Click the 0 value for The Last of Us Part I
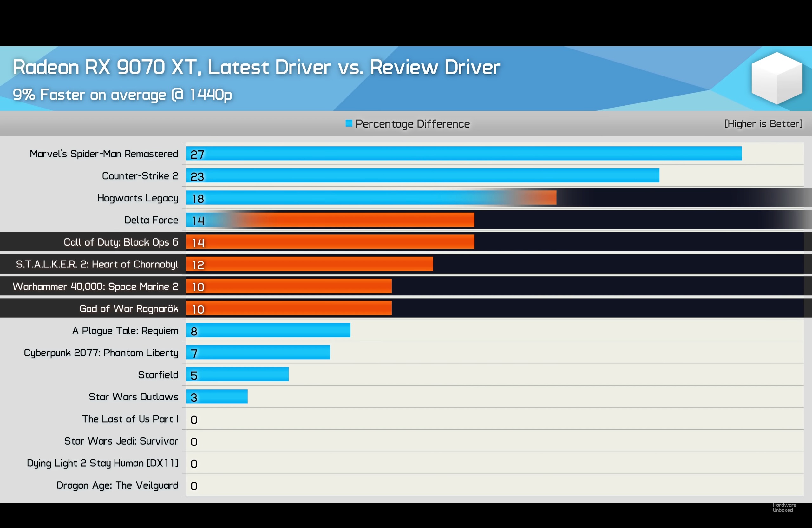 coord(194,420)
